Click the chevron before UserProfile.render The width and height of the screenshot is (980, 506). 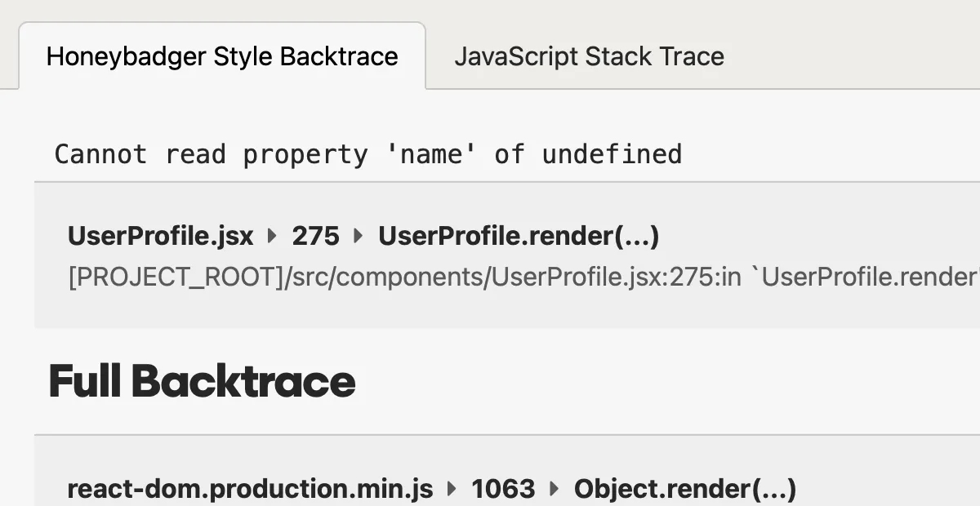(x=357, y=236)
